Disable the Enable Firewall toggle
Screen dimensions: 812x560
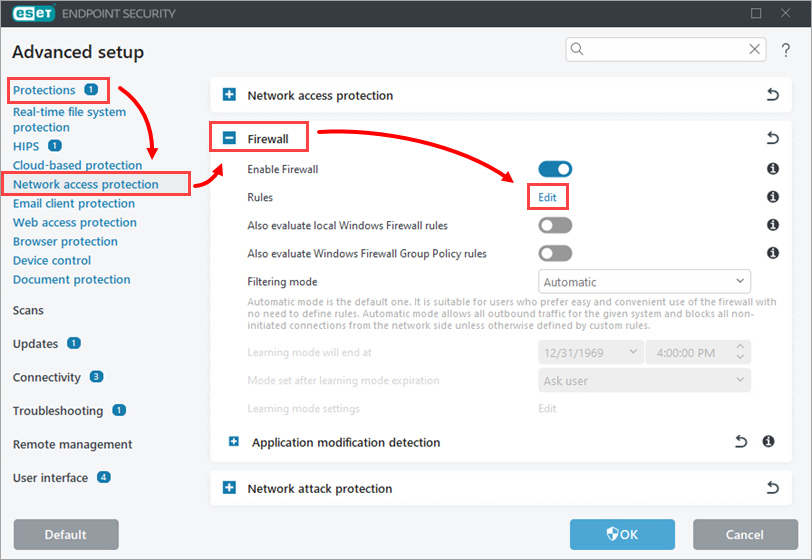[x=555, y=170]
